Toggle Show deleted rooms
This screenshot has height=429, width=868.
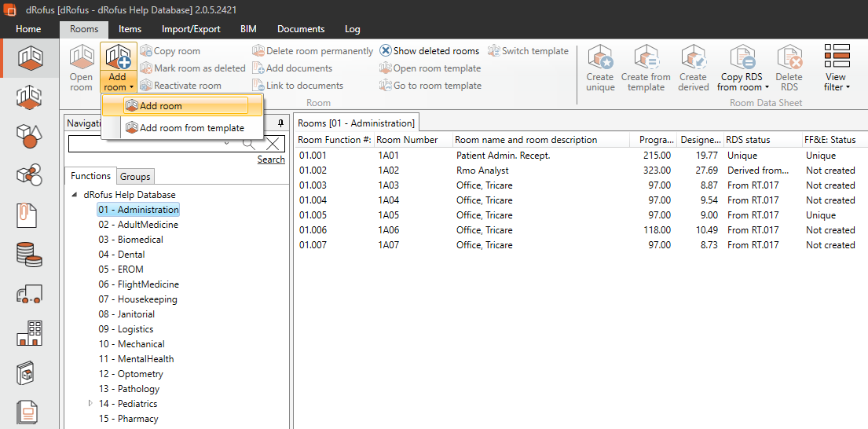[429, 51]
